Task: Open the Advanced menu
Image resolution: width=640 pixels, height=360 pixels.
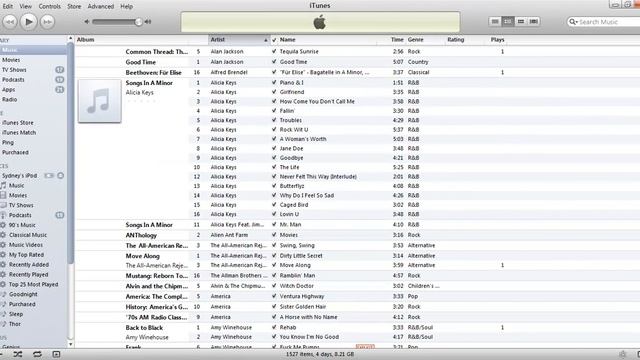Action: tap(100, 7)
